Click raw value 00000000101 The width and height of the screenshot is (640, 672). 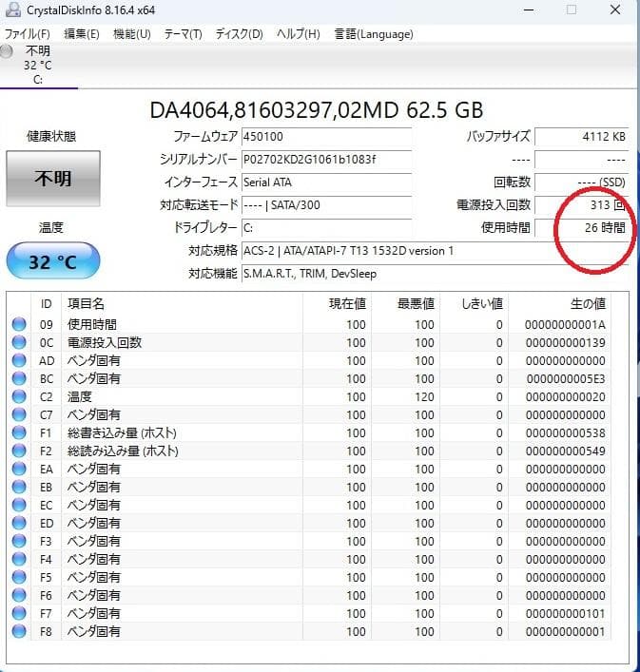click(566, 614)
